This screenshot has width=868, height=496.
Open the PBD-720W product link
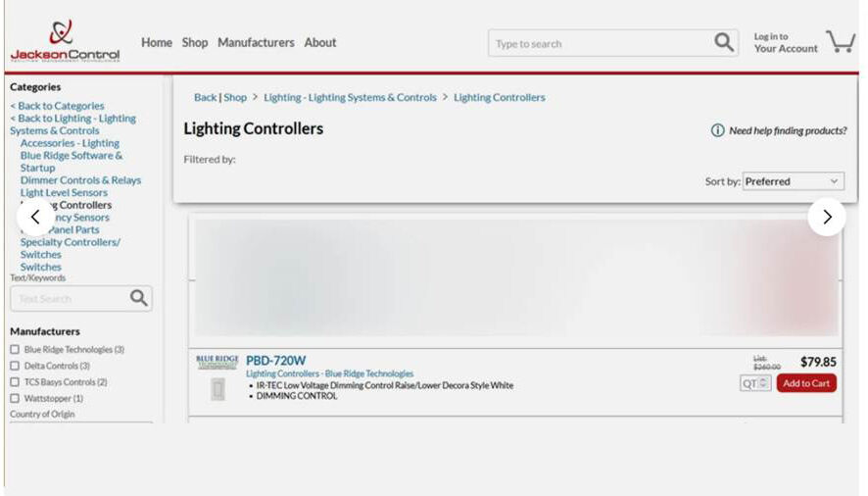tap(275, 361)
